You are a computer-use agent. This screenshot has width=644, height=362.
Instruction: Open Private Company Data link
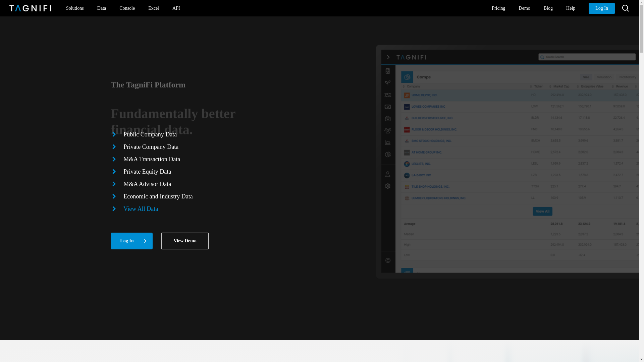[151, 147]
